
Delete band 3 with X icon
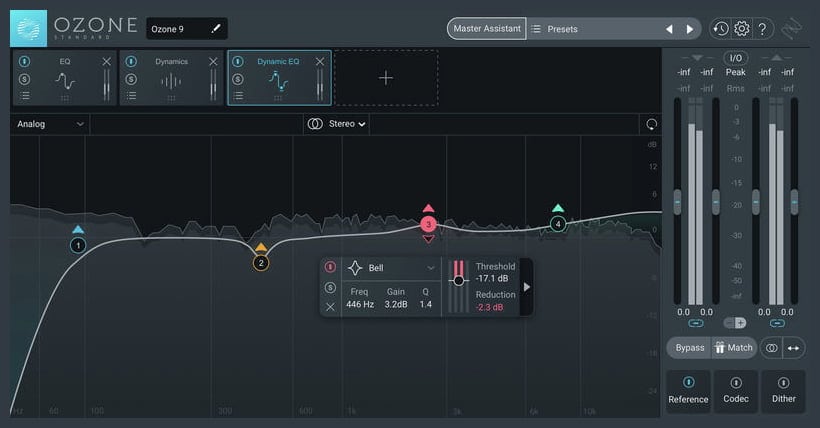[330, 307]
